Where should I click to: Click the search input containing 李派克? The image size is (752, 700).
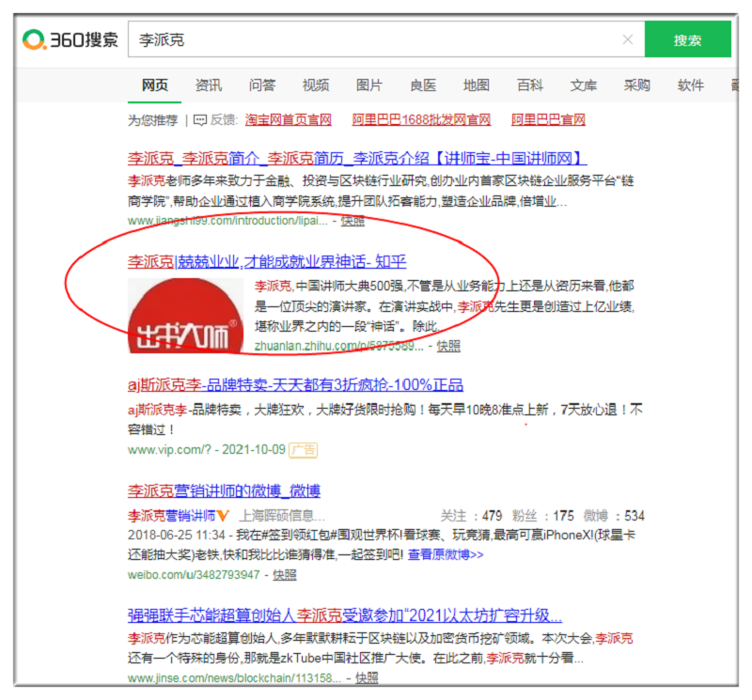(376, 39)
